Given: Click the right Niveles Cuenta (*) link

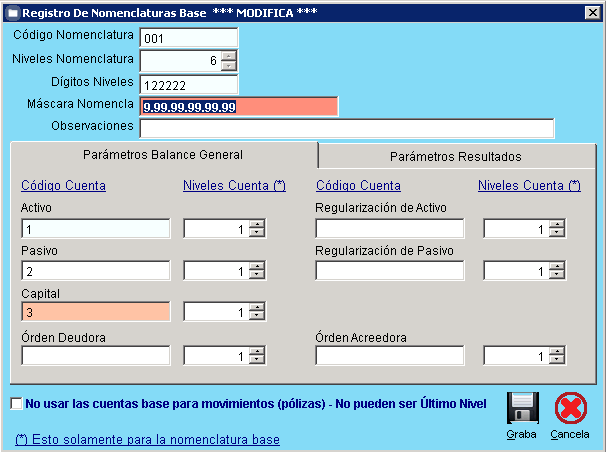Looking at the screenshot, I should pos(529,186).
